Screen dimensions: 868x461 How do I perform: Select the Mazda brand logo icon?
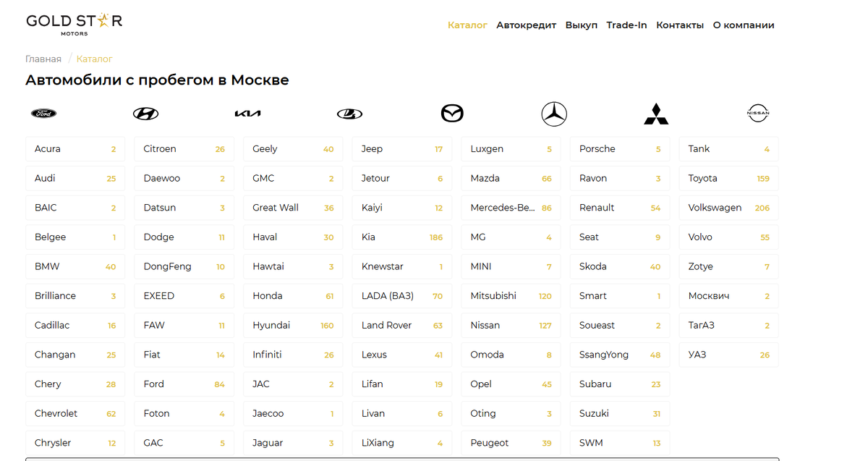click(452, 114)
